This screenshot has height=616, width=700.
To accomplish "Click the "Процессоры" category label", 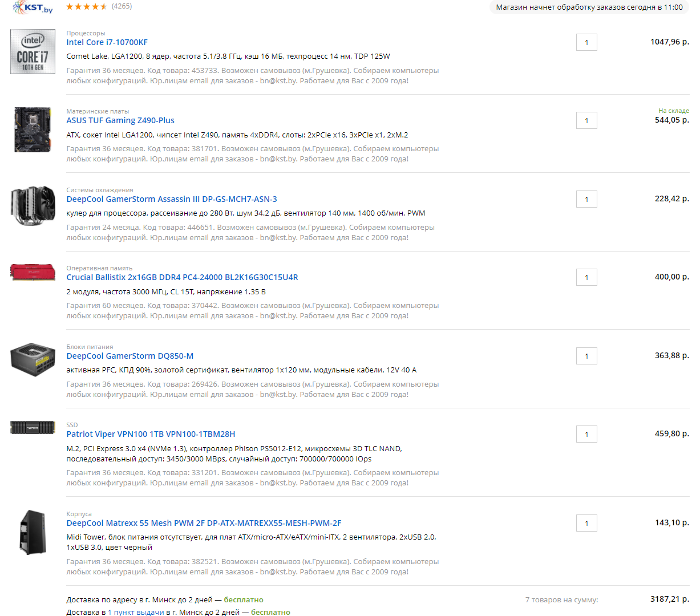I will [86, 33].
